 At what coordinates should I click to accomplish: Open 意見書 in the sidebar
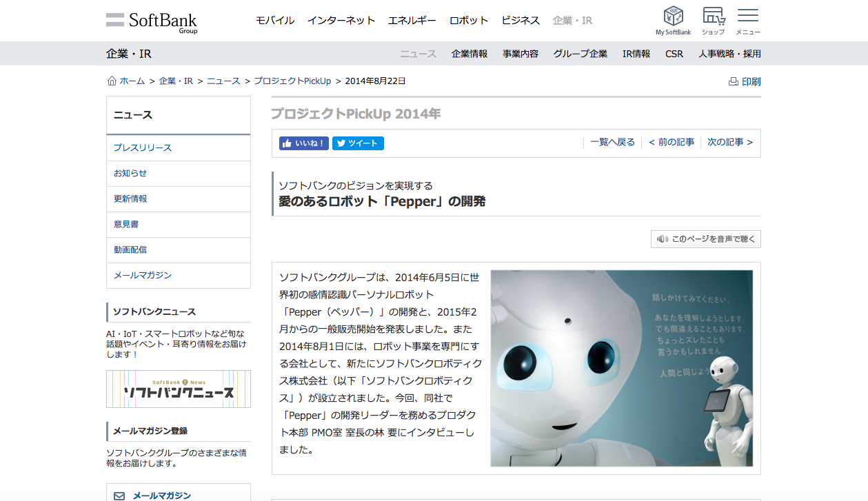point(179,224)
